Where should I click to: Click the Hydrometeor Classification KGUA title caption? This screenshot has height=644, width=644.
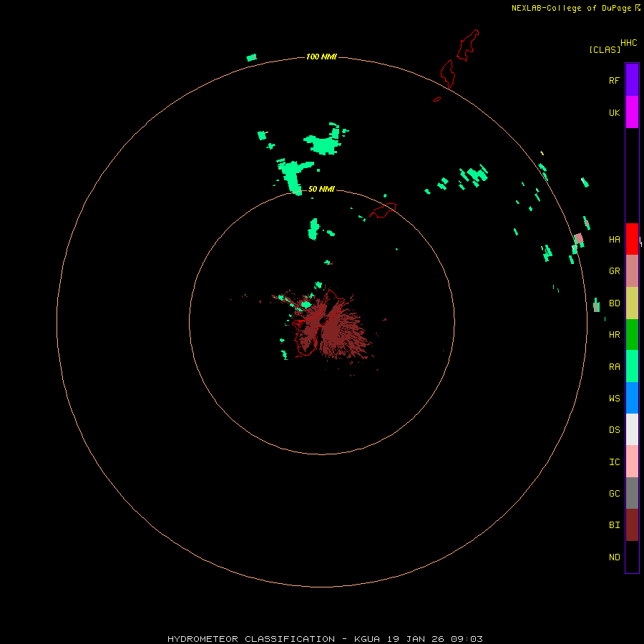325,639
